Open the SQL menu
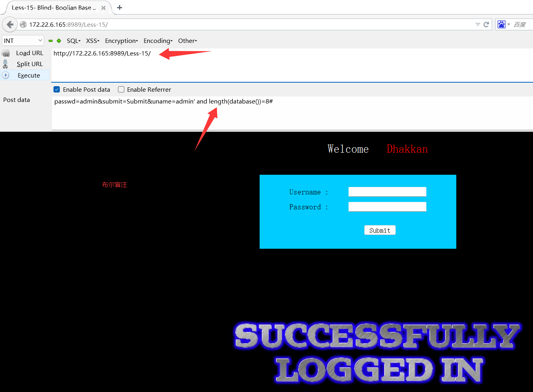This screenshot has height=392, width=533. coord(74,41)
